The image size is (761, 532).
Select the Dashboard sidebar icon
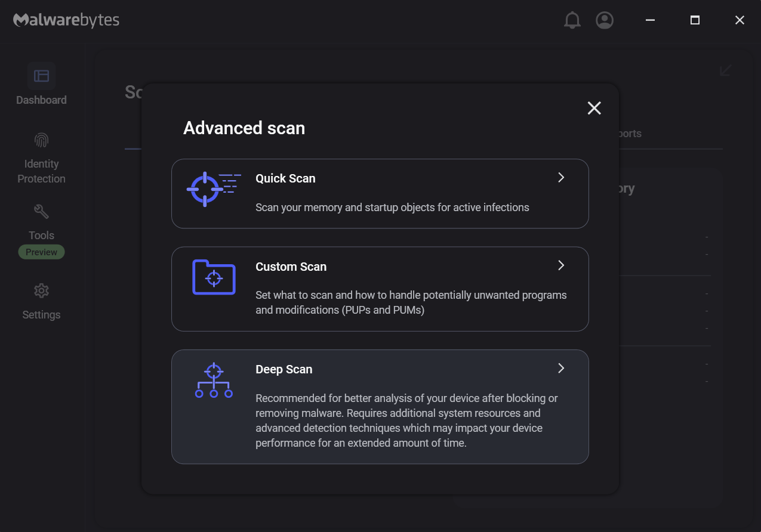click(x=41, y=76)
